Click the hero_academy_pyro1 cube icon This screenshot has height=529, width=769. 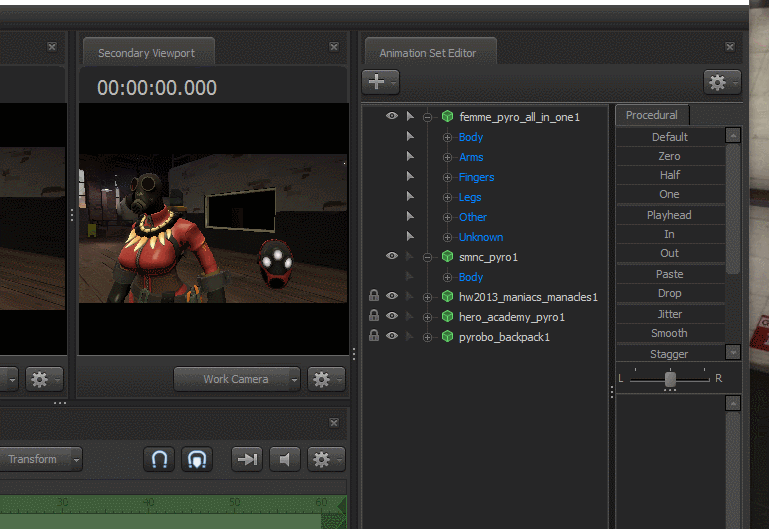(447, 317)
